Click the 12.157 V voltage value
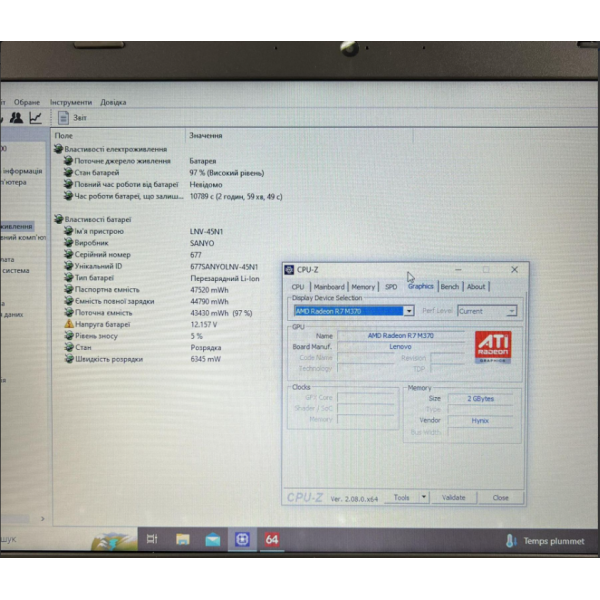The height and width of the screenshot is (600, 600). coord(204,324)
